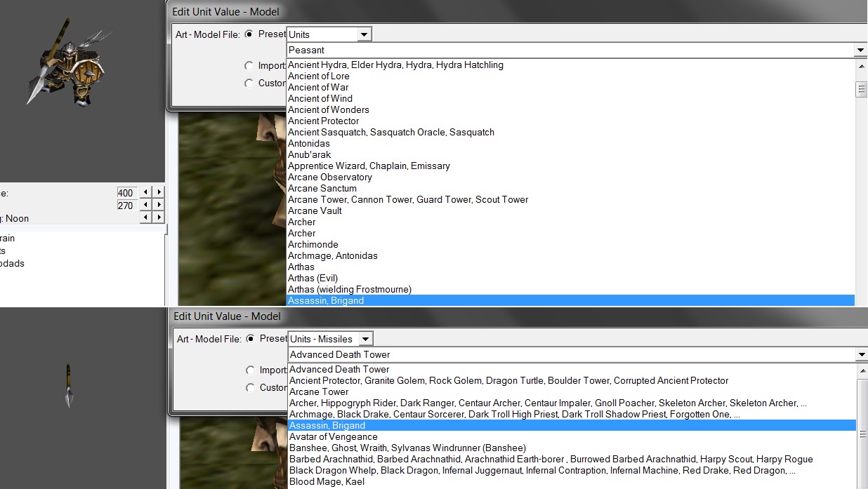Screen dimensions: 868x489
Task: Pick Arcane Tower, Cannon Tower, Guard Tower entry
Action: coord(570,199)
